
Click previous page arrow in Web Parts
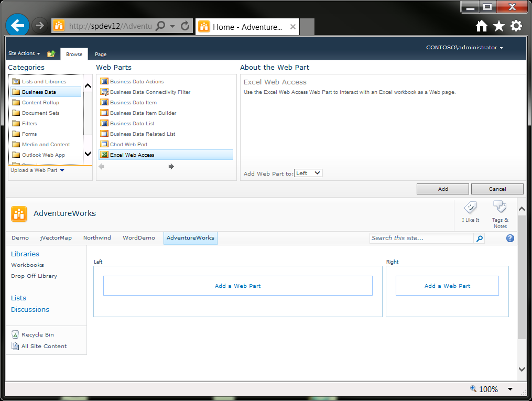tap(101, 166)
